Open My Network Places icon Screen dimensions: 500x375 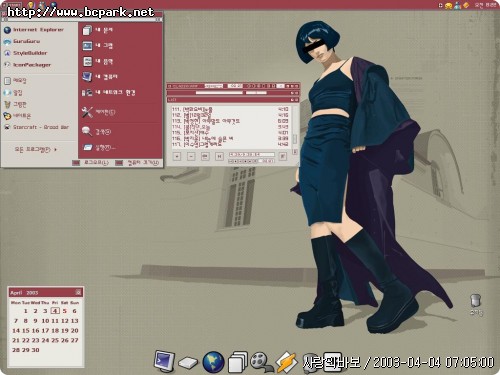[87, 92]
